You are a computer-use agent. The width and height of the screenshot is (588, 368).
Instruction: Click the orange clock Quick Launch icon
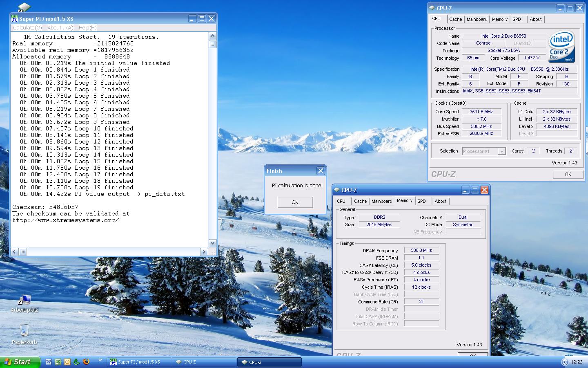pos(67,362)
